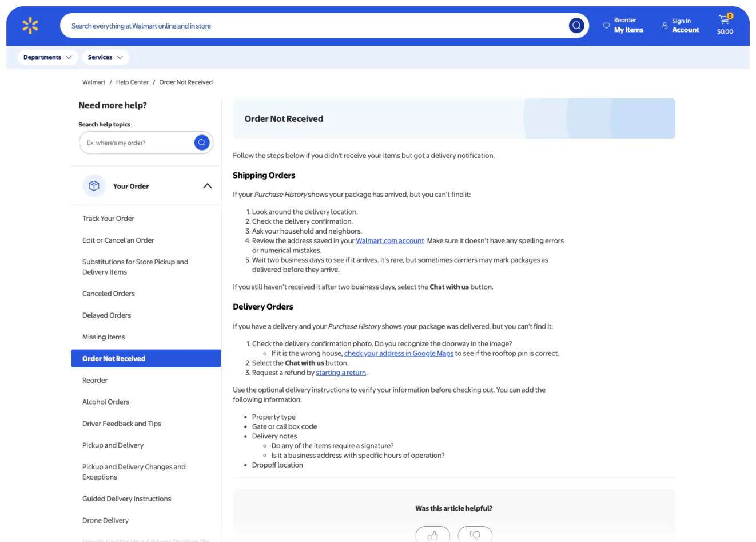Viewport: 756px width, 542px height.
Task: Click the Walmart spark logo
Action: coord(30,26)
